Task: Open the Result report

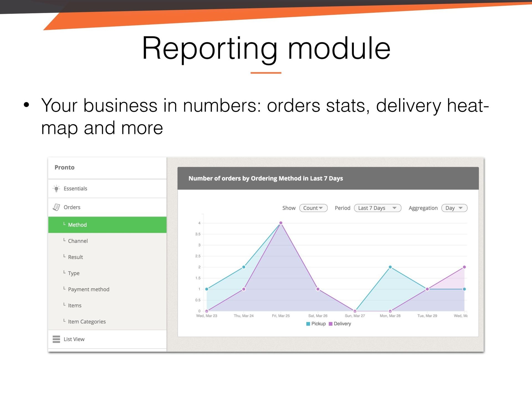Action: click(75, 257)
